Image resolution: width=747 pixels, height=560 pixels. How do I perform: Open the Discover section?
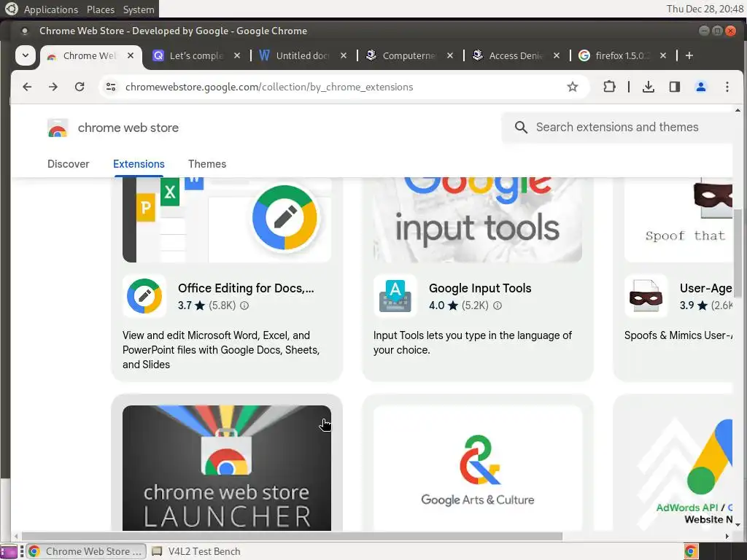pos(68,164)
